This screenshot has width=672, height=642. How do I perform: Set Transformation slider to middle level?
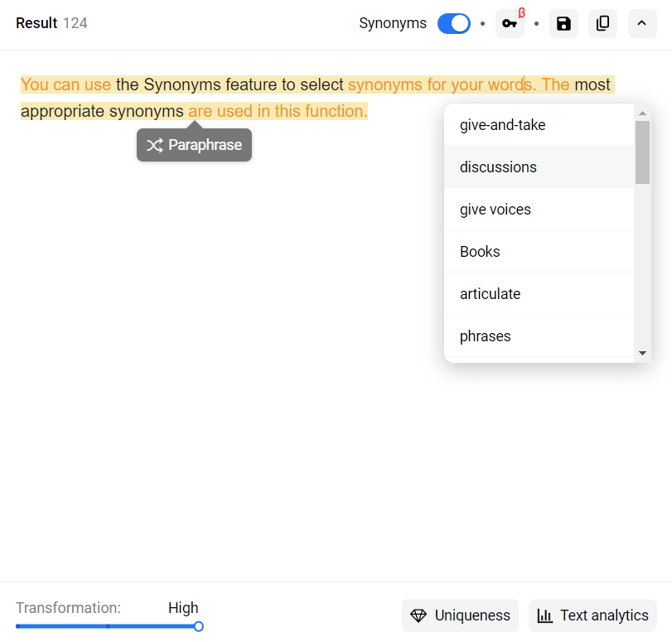click(x=108, y=626)
